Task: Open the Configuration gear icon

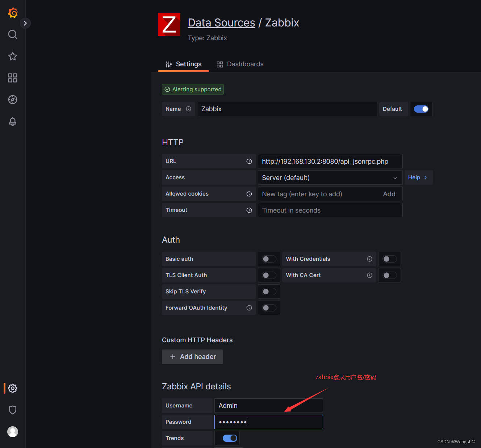Action: [x=13, y=388]
